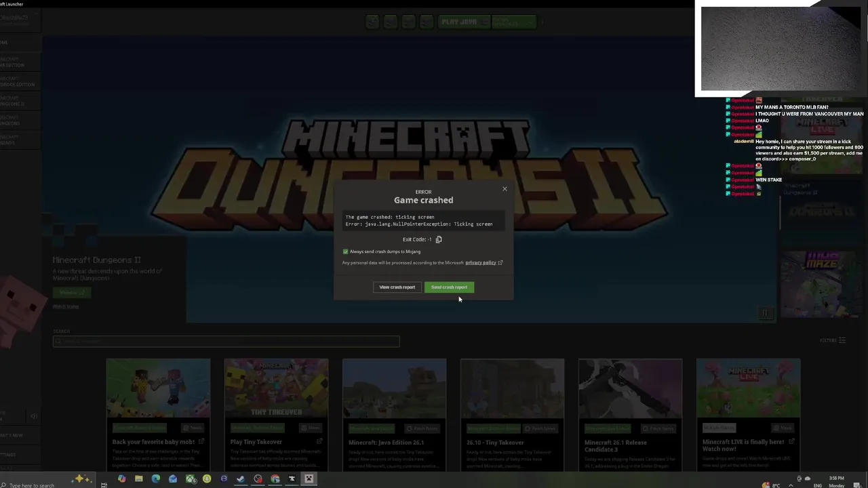This screenshot has width=868, height=488.
Task: Pause the featured banner carousel
Action: click(x=765, y=312)
